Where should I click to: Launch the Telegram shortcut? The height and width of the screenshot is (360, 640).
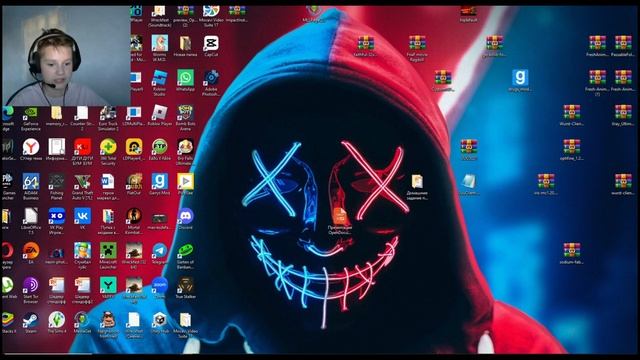pyautogui.click(x=160, y=251)
